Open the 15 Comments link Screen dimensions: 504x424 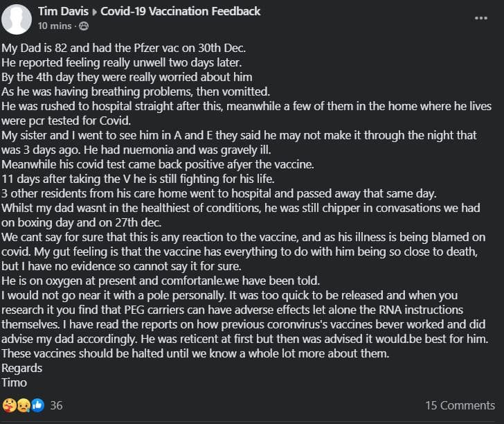coord(460,405)
